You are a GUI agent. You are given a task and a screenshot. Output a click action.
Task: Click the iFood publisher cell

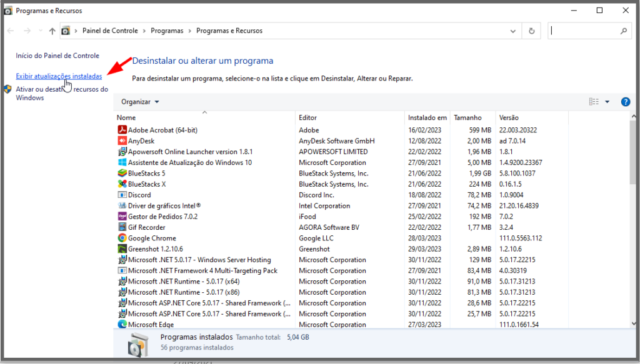[x=307, y=217]
